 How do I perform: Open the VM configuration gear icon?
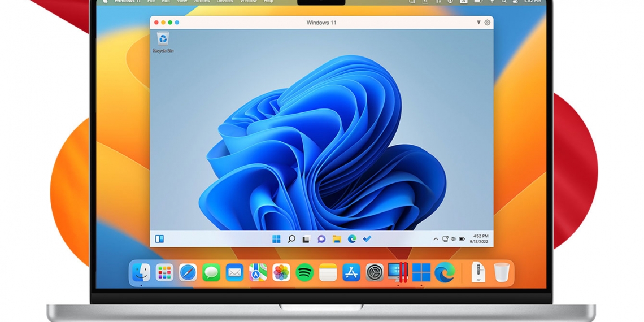487,23
